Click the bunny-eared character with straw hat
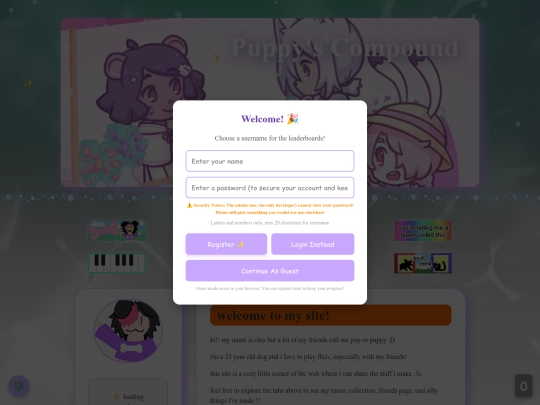540x405 pixels. tap(410, 138)
